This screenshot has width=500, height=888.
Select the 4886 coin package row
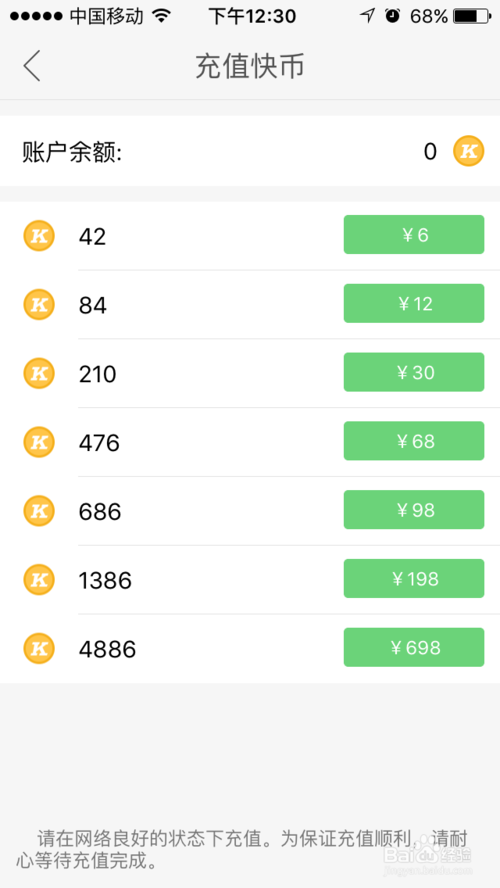tap(250, 648)
